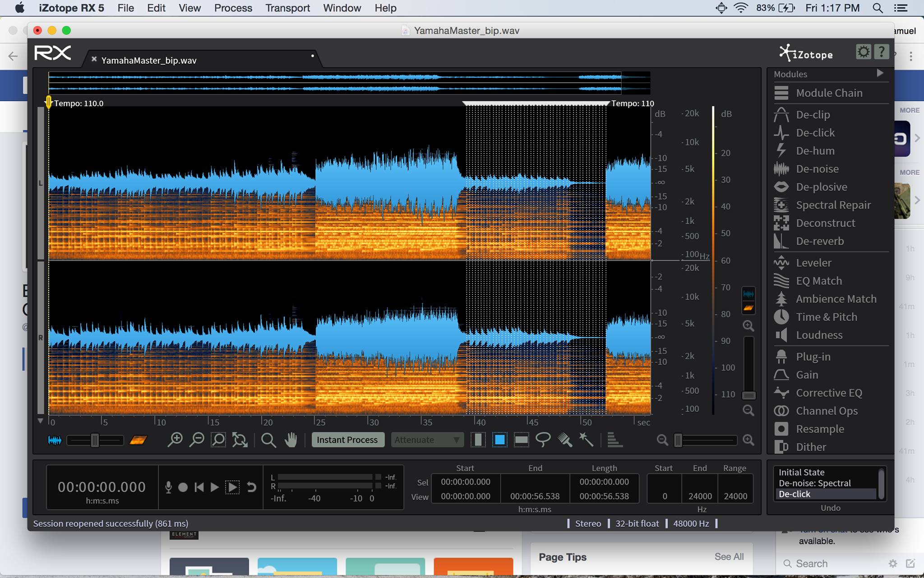This screenshot has height=578, width=924.
Task: Open the help question mark button
Action: 881,52
